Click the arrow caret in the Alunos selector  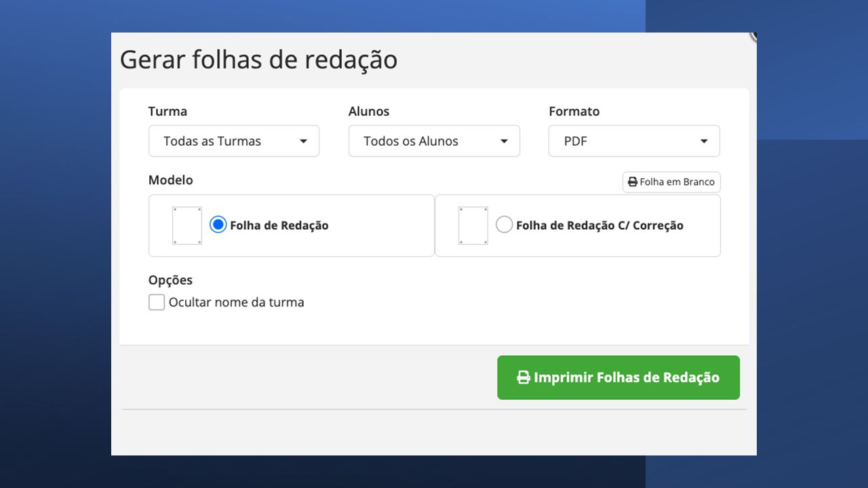504,142
